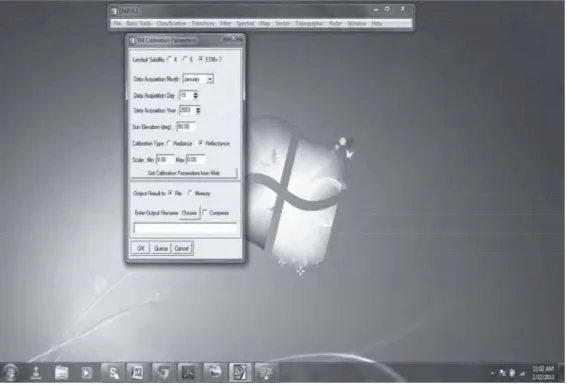Image resolution: width=567 pixels, height=385 pixels.
Task: Click the ENVI title bar icon
Action: coord(114,11)
